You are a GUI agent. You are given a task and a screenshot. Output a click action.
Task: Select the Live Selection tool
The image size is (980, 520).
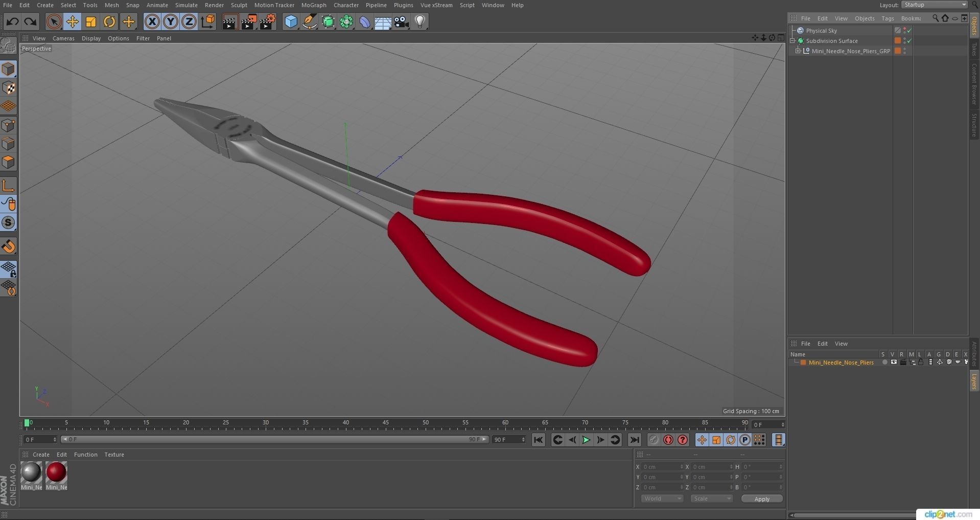[x=54, y=21]
